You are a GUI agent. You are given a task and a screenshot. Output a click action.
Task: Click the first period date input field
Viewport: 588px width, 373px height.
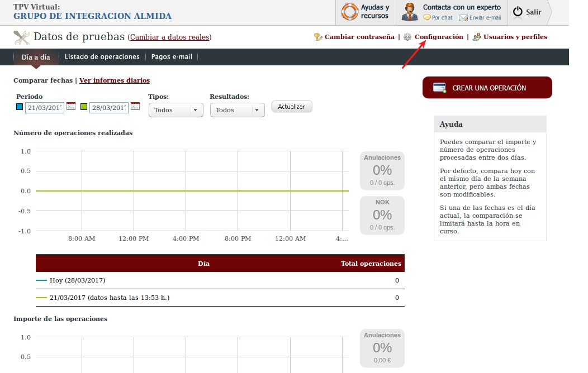coord(45,108)
